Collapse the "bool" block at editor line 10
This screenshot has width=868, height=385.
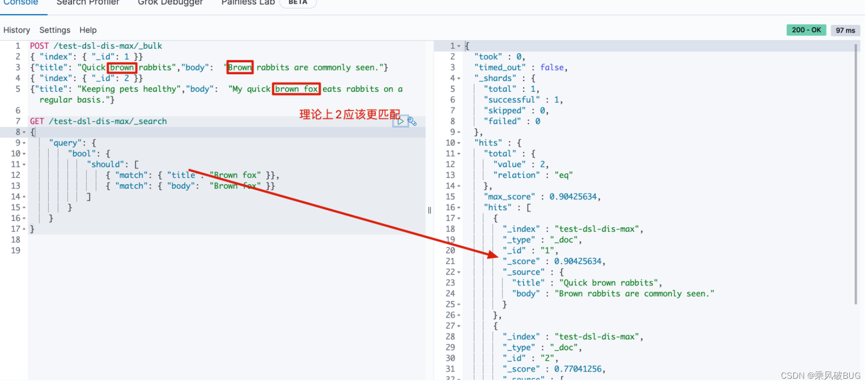[x=24, y=154]
